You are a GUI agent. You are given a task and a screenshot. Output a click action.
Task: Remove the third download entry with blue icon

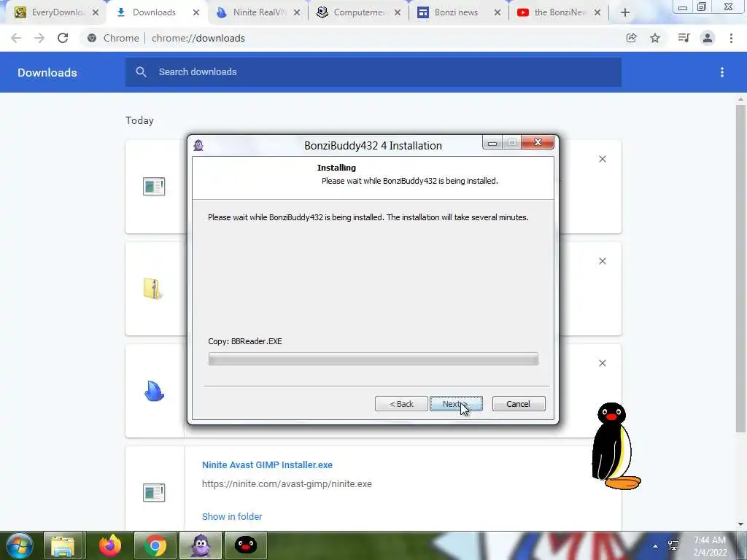[x=602, y=363]
